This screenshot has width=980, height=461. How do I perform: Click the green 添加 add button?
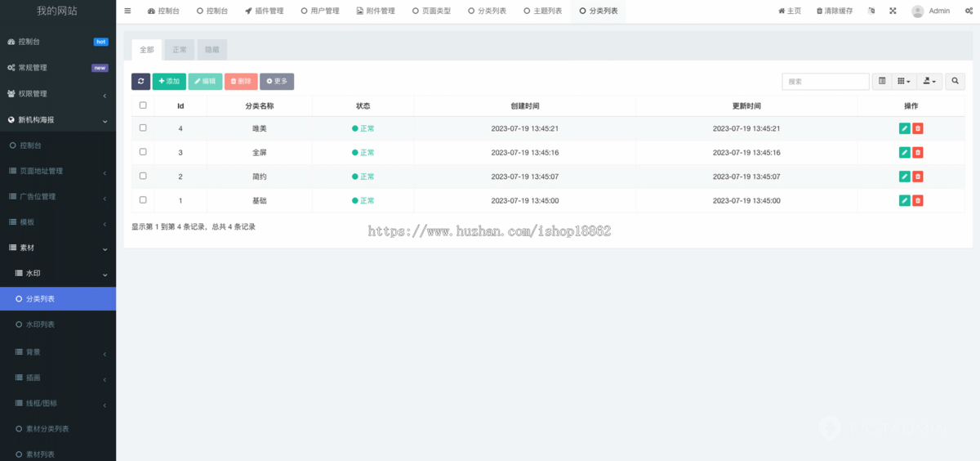tap(169, 82)
